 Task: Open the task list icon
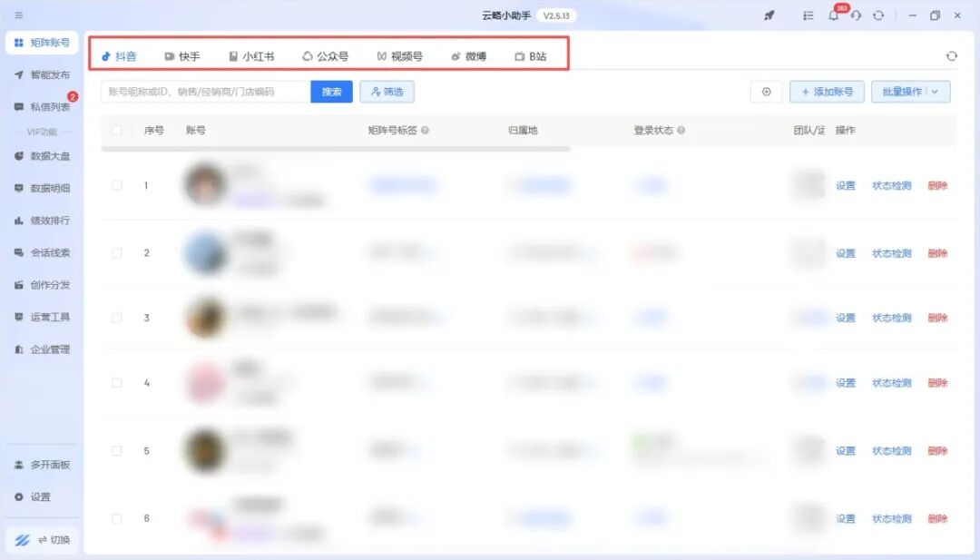808,15
